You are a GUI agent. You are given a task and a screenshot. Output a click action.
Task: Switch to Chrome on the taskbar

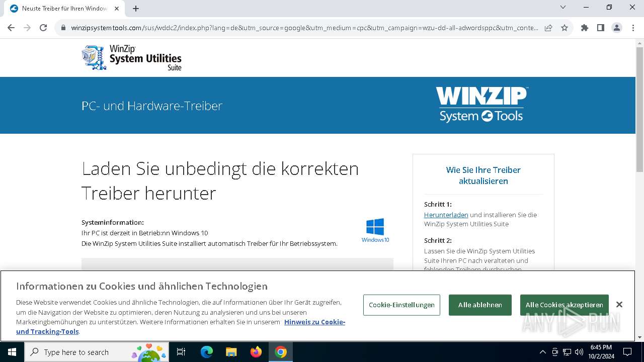[x=281, y=352]
